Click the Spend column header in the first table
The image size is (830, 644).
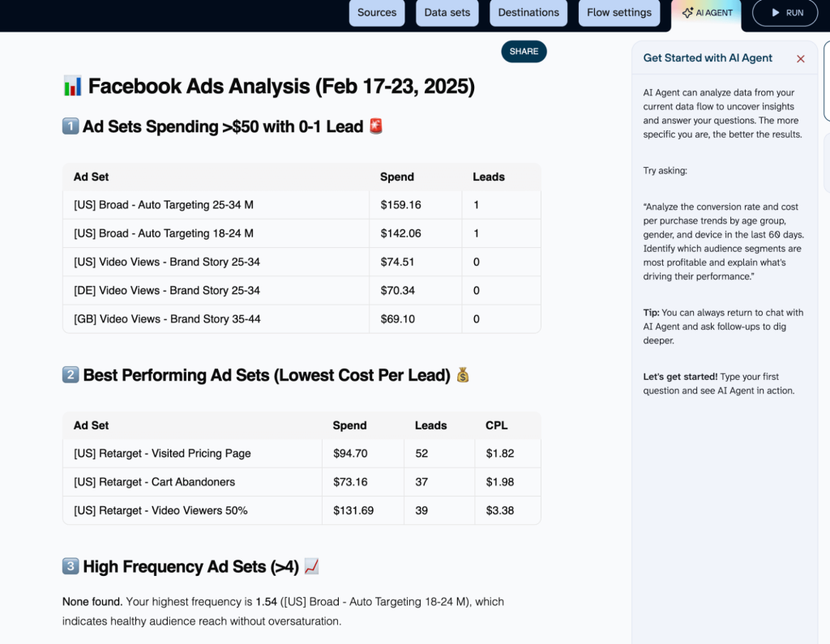(397, 177)
